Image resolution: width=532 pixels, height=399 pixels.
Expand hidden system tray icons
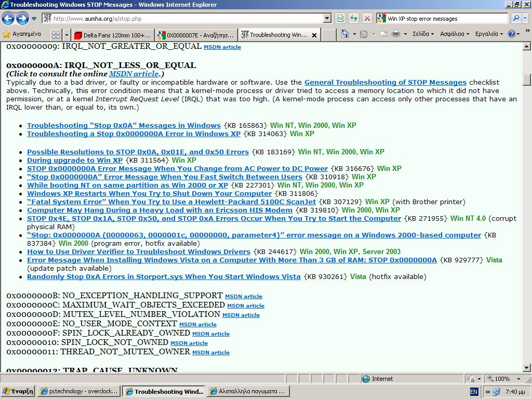point(487,392)
